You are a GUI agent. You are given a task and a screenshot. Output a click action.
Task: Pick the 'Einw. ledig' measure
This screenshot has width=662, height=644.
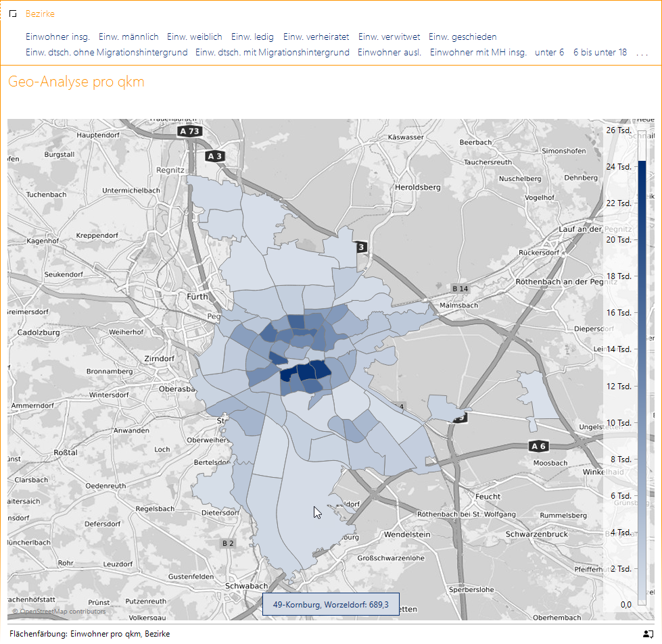tap(252, 37)
